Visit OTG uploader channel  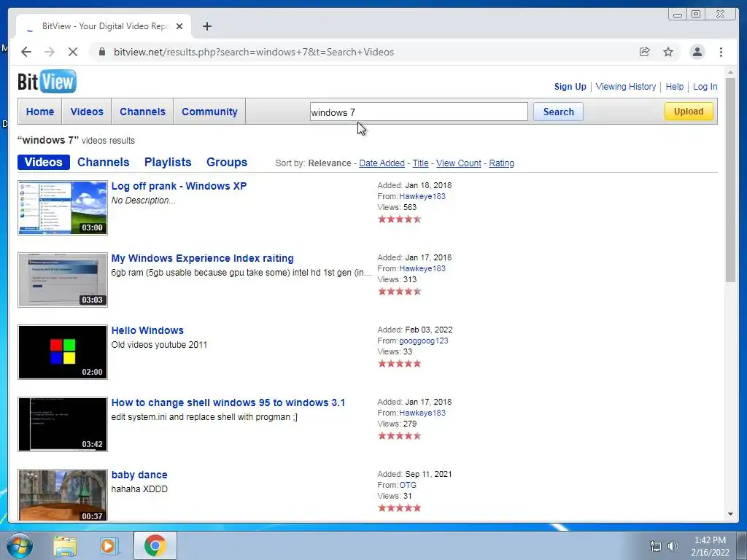click(x=408, y=485)
